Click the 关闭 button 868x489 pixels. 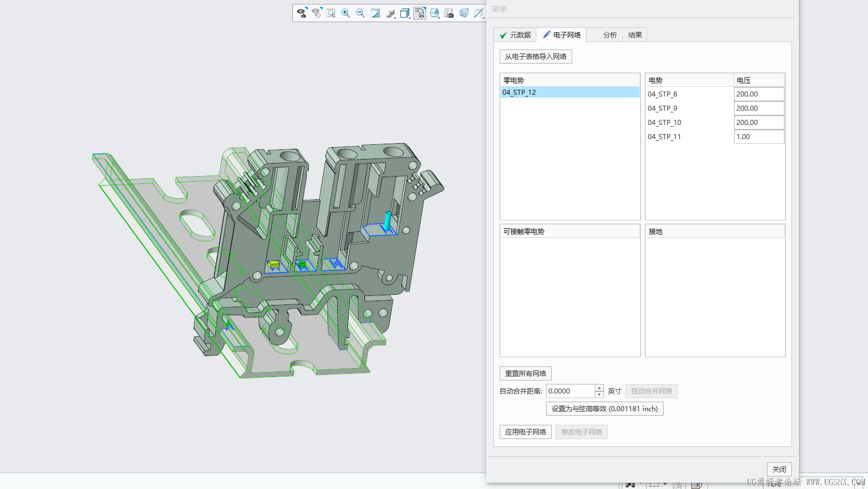coord(779,470)
